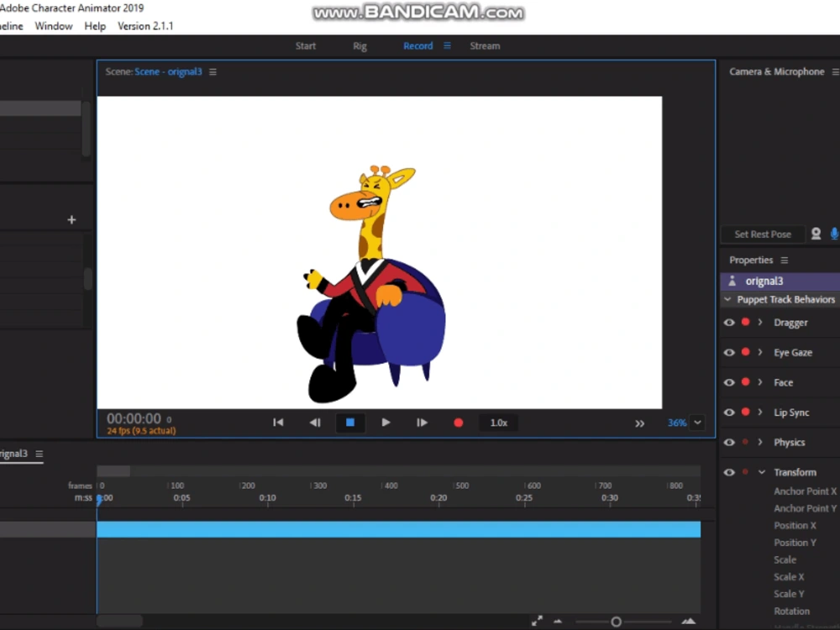The height and width of the screenshot is (630, 840).
Task: Select the orignal3 puppet in Properties
Action: 780,281
